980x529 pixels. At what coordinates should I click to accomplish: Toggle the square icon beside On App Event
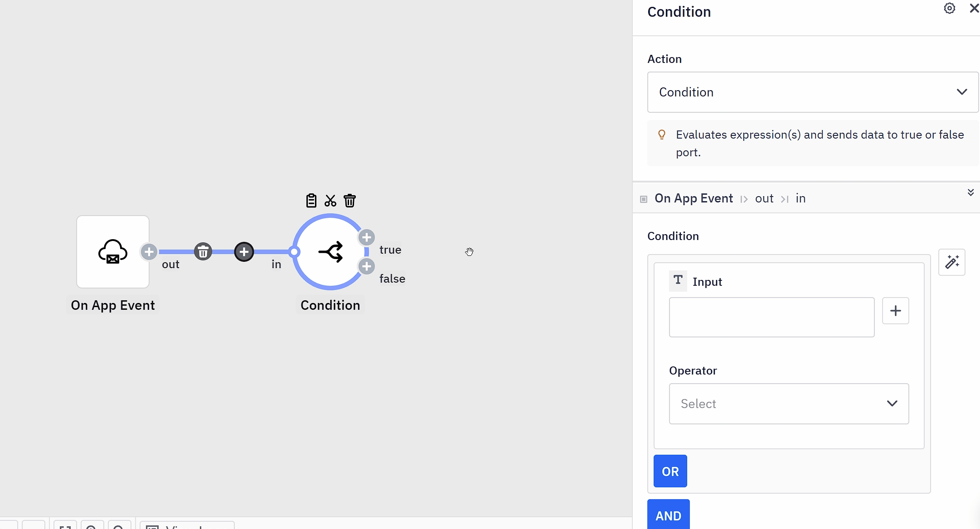click(644, 199)
